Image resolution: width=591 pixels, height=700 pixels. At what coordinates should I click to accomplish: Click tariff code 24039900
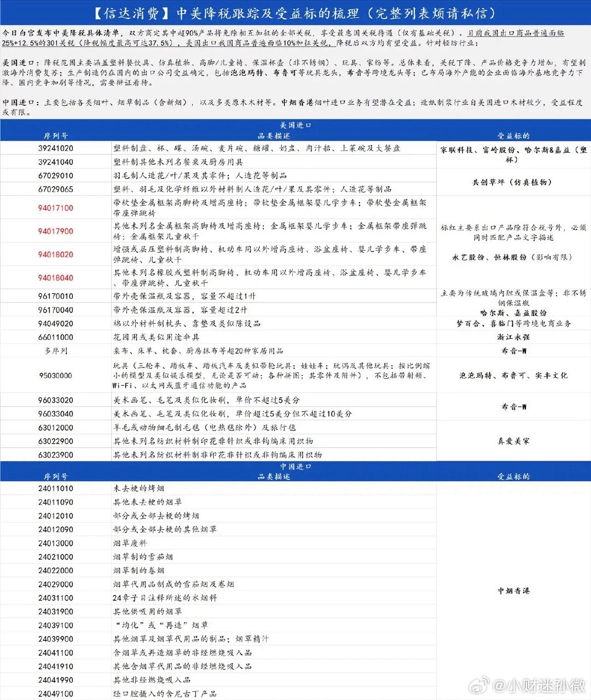click(x=56, y=639)
